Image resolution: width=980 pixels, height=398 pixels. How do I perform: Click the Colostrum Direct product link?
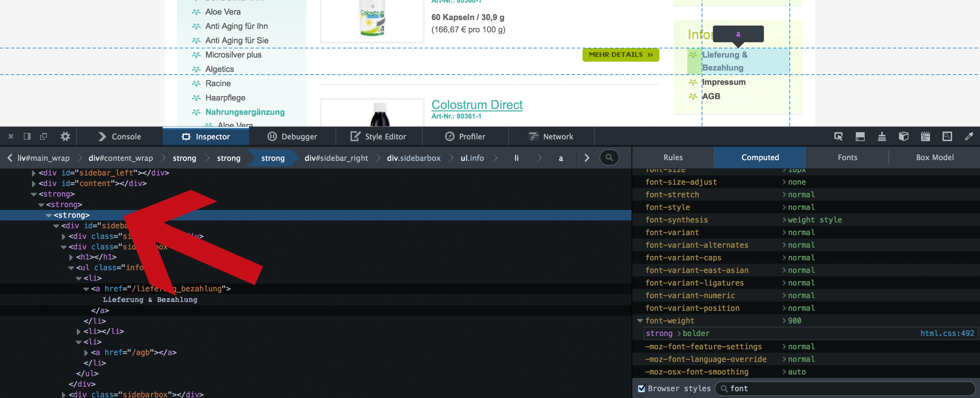pyautogui.click(x=477, y=104)
